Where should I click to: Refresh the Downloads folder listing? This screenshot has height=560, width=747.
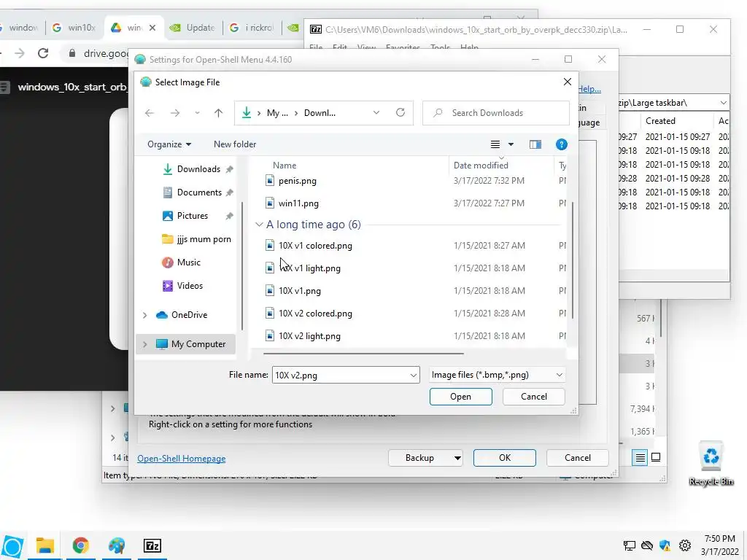tap(400, 112)
